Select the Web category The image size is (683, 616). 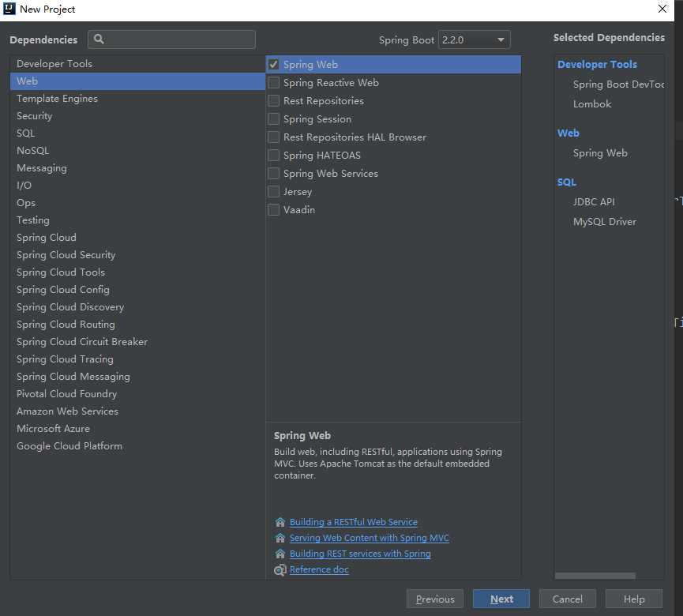click(137, 81)
